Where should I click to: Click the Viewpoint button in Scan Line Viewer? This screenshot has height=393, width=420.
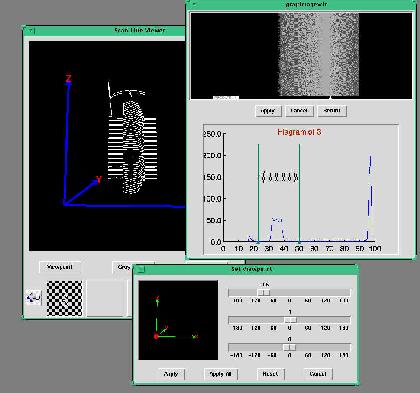coord(60,267)
